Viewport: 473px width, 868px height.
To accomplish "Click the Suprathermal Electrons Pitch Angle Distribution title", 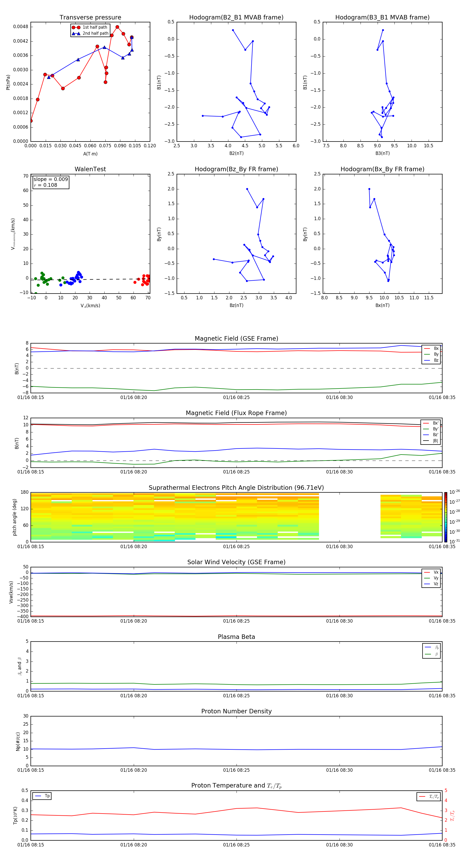I will [x=236, y=488].
